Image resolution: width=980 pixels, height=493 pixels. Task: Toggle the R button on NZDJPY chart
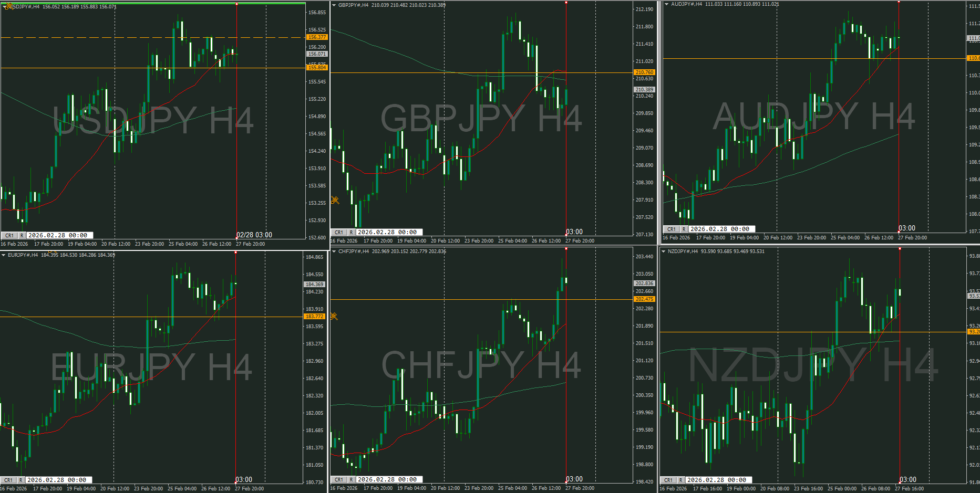(680, 480)
